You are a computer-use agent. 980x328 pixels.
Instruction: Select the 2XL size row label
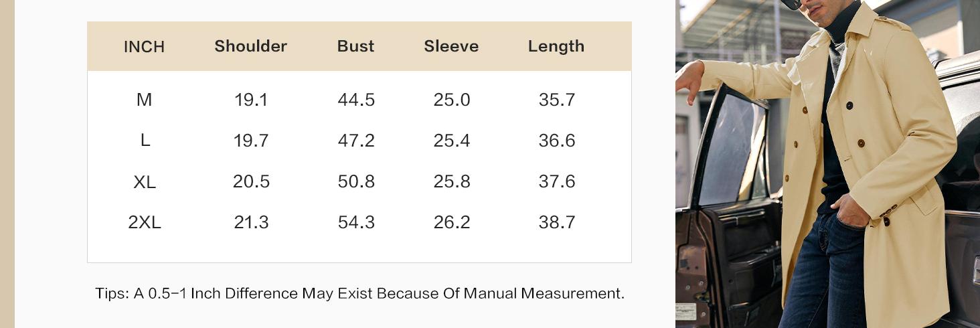tap(145, 222)
